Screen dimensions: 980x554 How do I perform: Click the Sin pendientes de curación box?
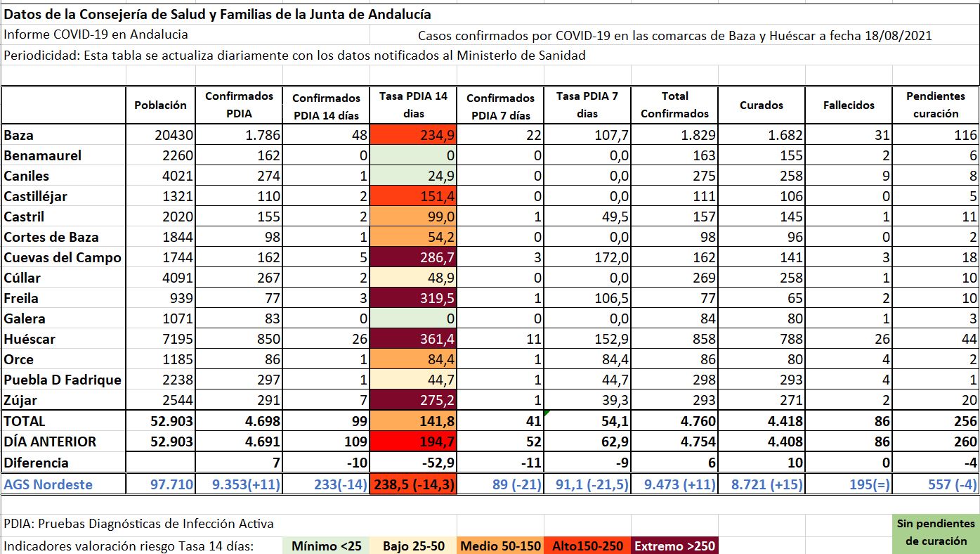click(936, 533)
